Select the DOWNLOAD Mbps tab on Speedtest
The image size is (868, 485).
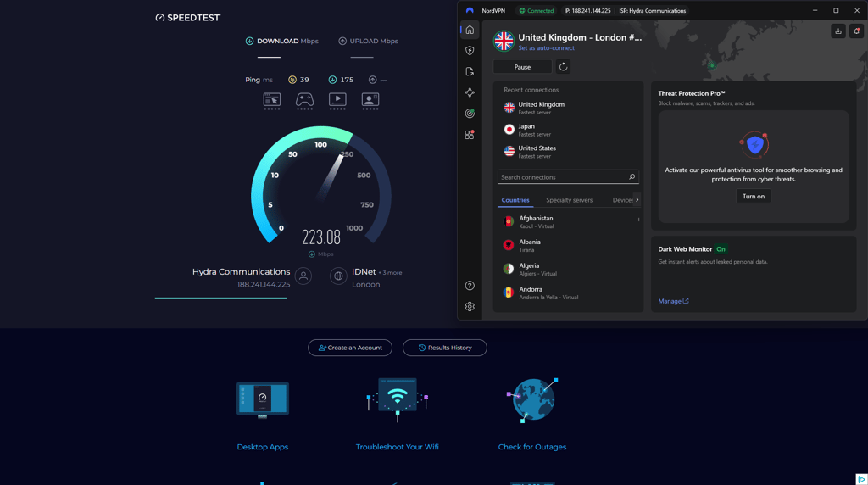[281, 41]
